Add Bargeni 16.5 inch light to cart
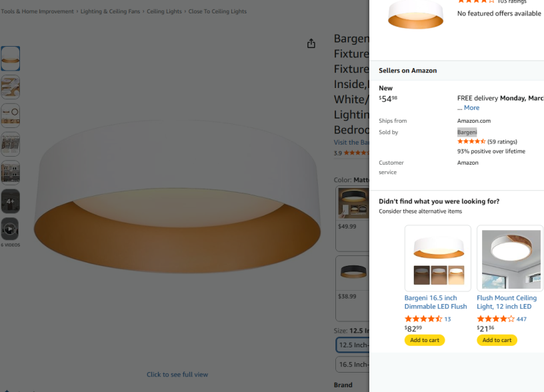This screenshot has width=544, height=392. (424, 340)
